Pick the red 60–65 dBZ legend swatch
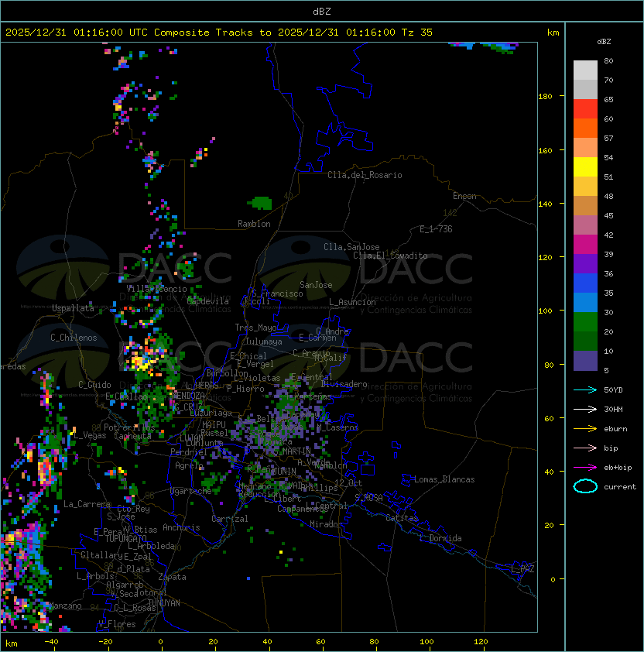 tap(585, 109)
